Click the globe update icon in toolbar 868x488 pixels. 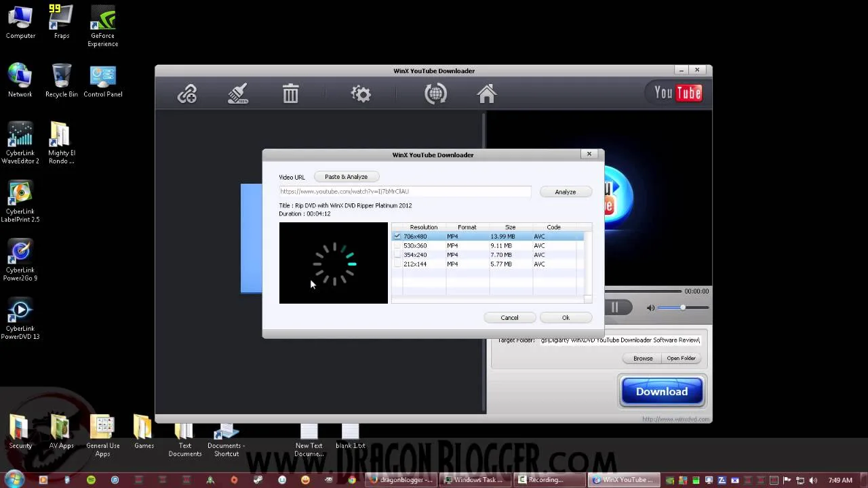[x=435, y=94]
